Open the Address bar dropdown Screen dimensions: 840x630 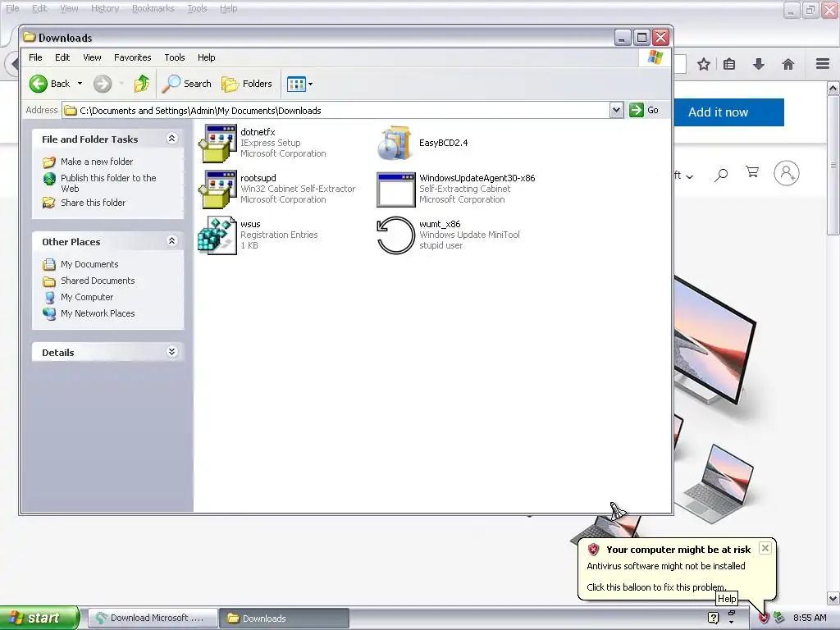click(x=616, y=111)
